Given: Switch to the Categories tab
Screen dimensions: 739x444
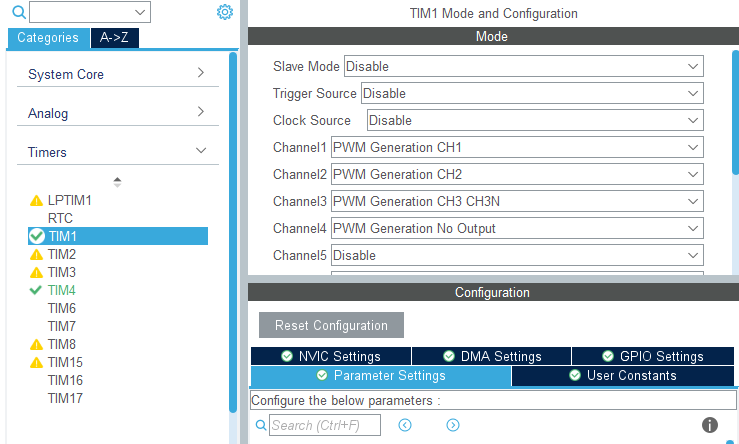Looking at the screenshot, I should pyautogui.click(x=48, y=38).
